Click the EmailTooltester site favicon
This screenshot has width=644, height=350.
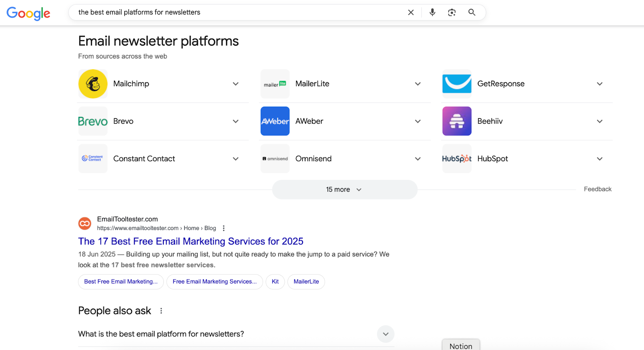click(85, 223)
